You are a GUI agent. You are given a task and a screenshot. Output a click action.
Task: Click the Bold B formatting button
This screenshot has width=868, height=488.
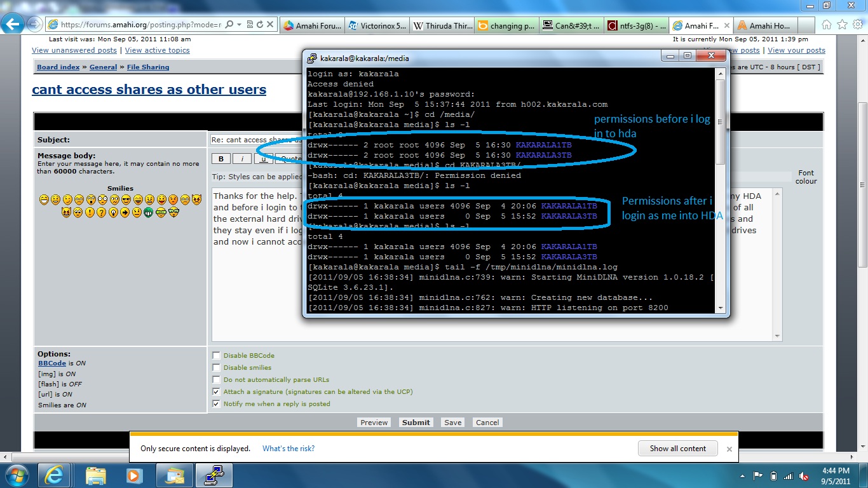221,159
